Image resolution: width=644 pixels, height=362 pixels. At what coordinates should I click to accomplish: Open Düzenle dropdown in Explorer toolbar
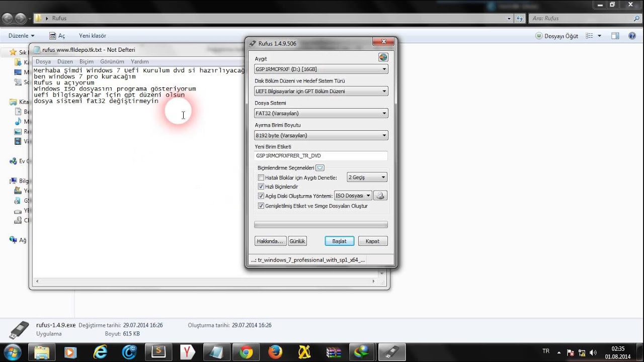[x=22, y=36]
